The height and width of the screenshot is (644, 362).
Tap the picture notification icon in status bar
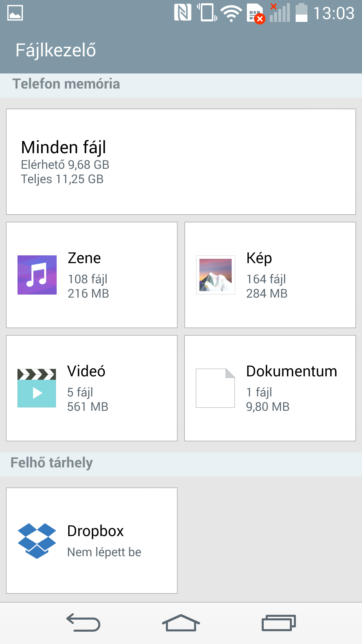15,13
